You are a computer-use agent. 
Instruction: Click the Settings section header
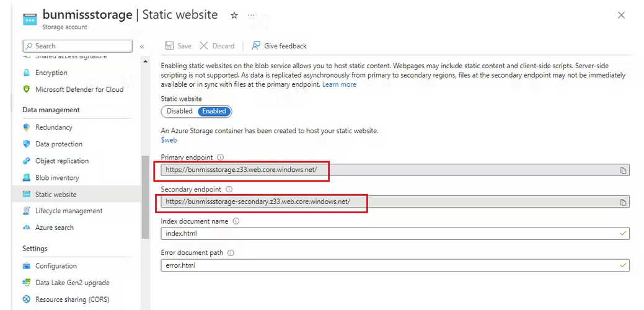click(x=35, y=249)
